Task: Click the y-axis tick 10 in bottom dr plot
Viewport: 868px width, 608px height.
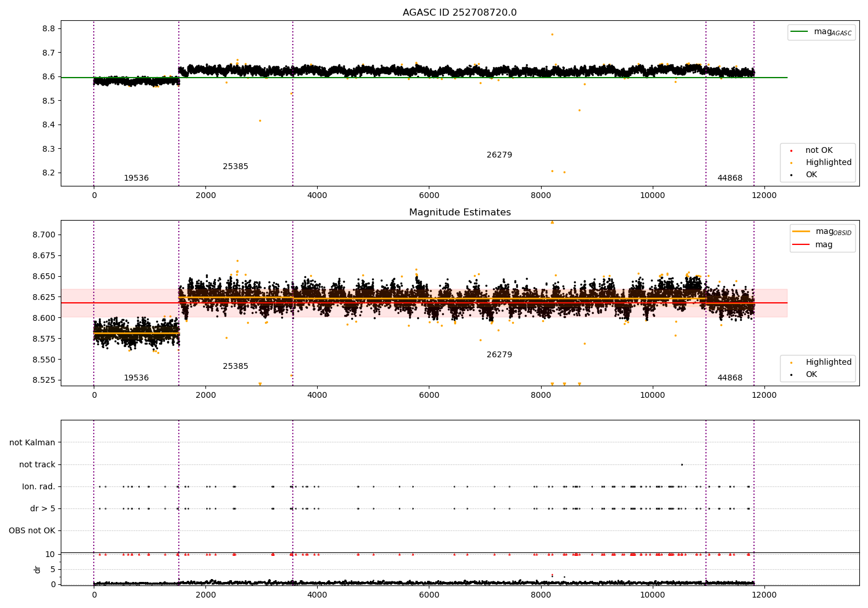Action: 50,555
